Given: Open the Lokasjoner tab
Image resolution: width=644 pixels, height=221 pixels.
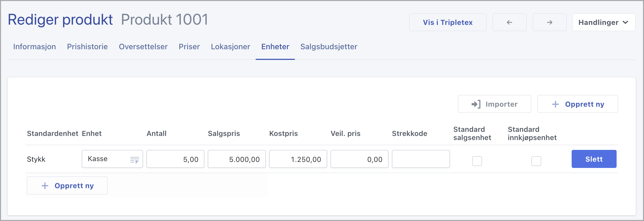Looking at the screenshot, I should [230, 47].
